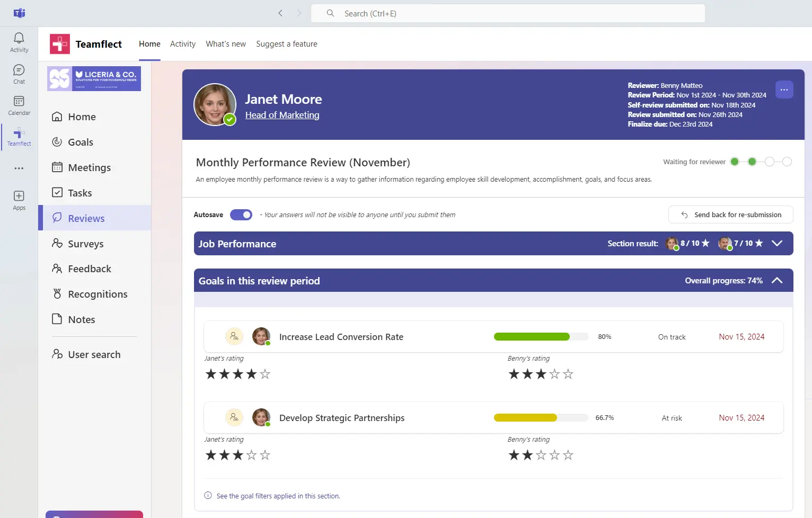Click owner avatar on Increase Lead Conversion goal
Viewport: 812px width, 518px height.
[261, 336]
